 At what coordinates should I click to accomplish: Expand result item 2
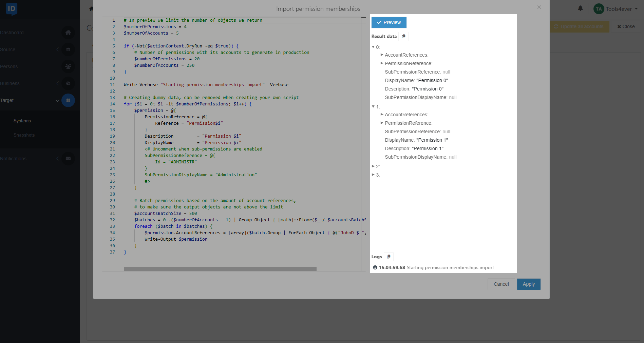point(373,166)
